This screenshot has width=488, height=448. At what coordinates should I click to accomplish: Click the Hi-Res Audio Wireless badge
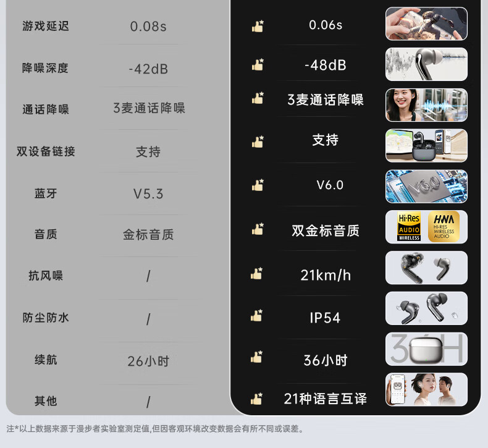[x=410, y=227]
